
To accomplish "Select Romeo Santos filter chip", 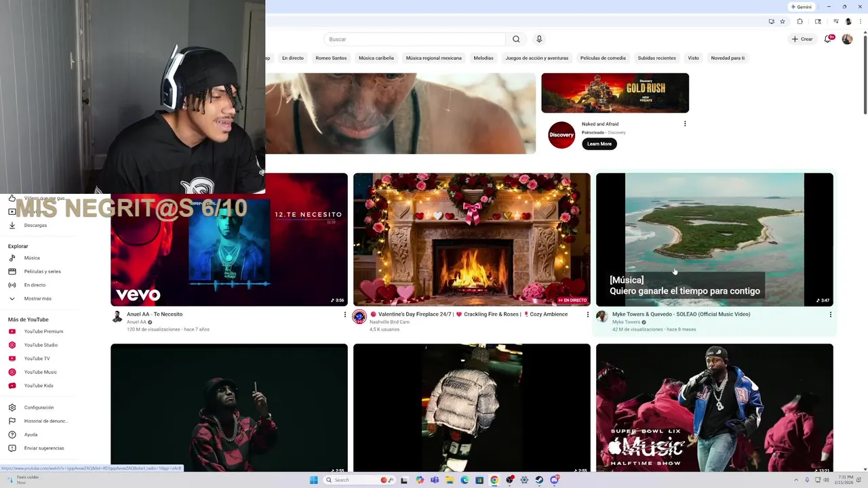I will 331,58.
